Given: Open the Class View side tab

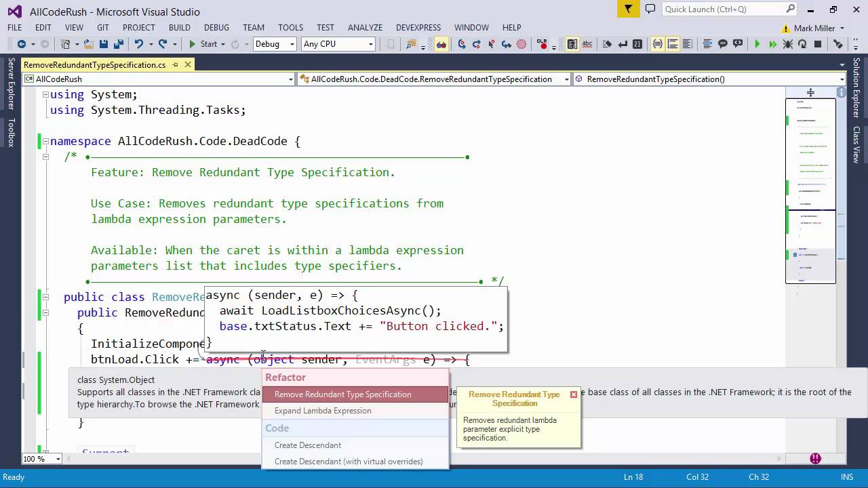Looking at the screenshot, I should 856,144.
